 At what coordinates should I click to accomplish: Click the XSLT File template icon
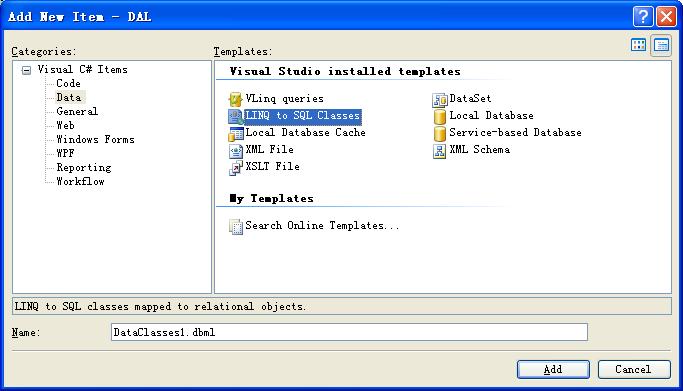[x=235, y=167]
